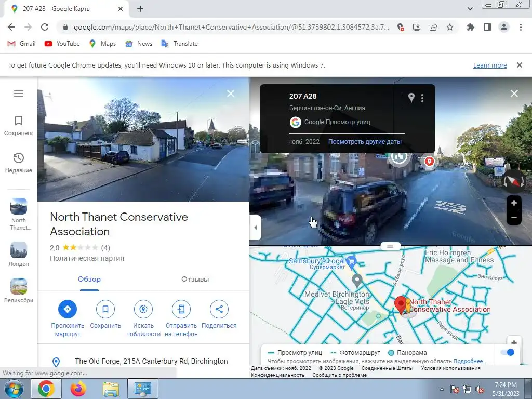Screen dimensions: 532x399
Task: Click Условия использования link
Action: click(x=450, y=368)
